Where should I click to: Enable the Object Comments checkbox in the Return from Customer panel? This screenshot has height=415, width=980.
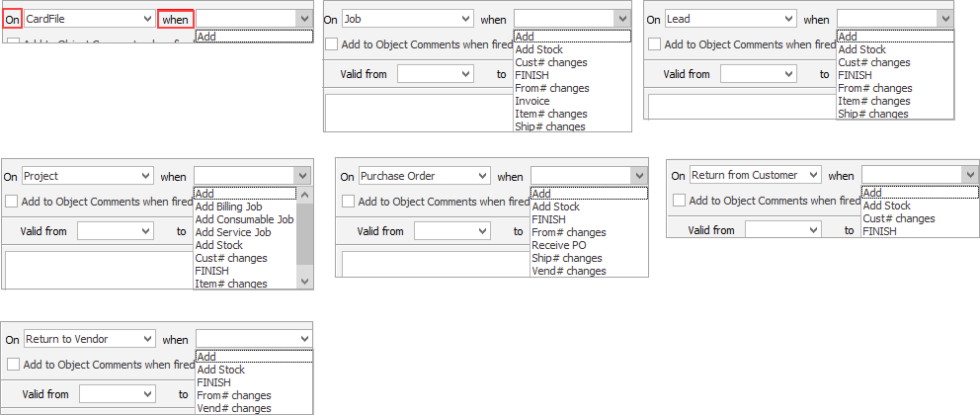(680, 201)
